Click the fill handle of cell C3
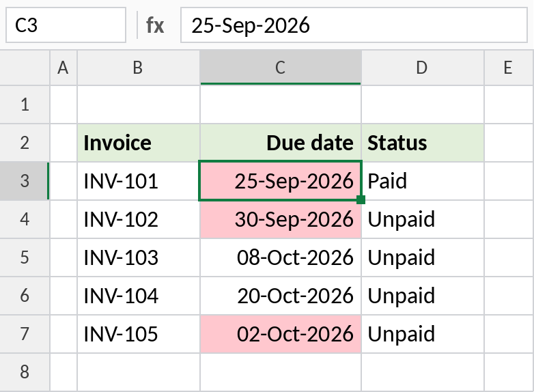 coord(361,199)
